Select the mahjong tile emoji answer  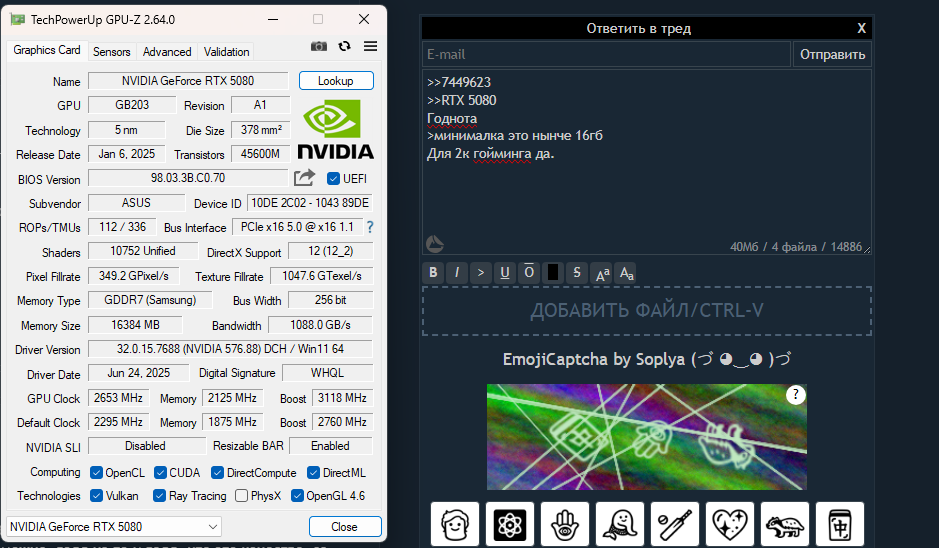click(x=840, y=524)
